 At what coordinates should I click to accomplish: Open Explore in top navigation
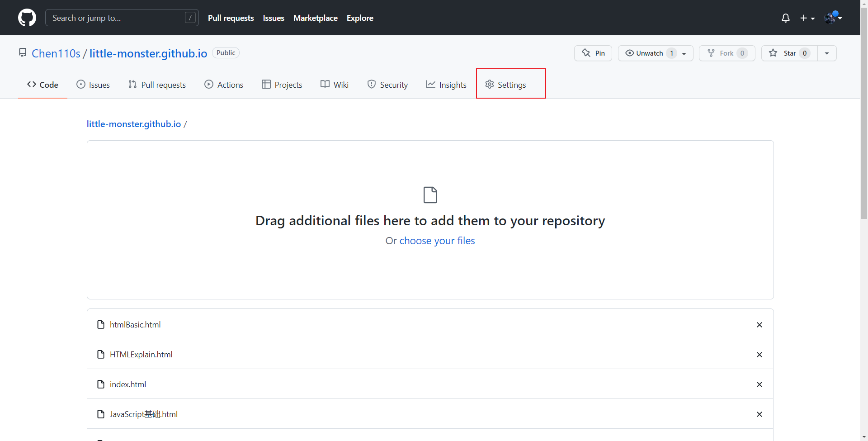click(x=360, y=18)
